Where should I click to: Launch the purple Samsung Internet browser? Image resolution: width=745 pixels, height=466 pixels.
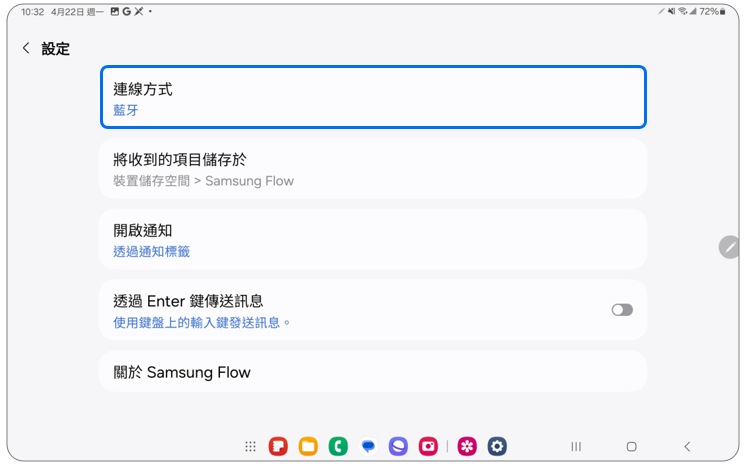(x=398, y=446)
